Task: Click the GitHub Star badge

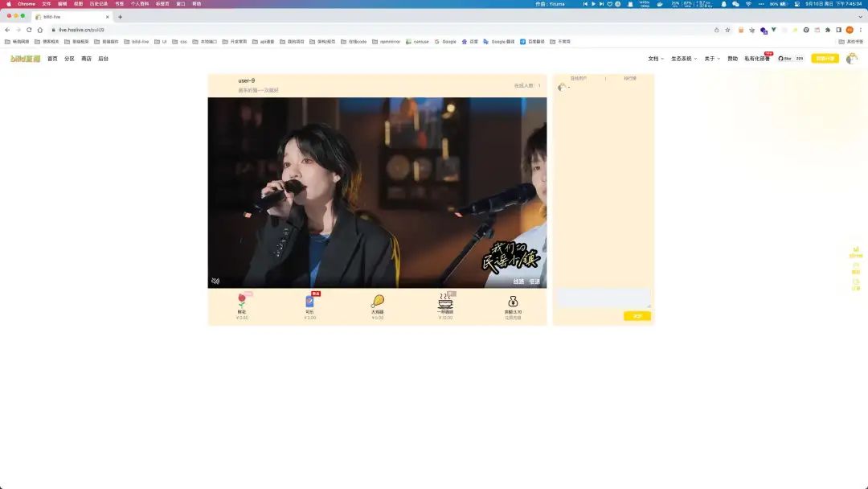Action: pyautogui.click(x=789, y=59)
